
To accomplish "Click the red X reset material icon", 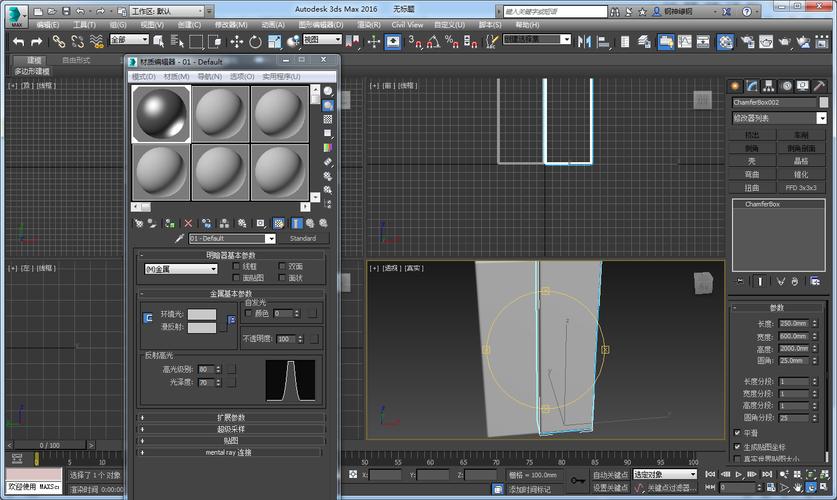I will 188,223.
